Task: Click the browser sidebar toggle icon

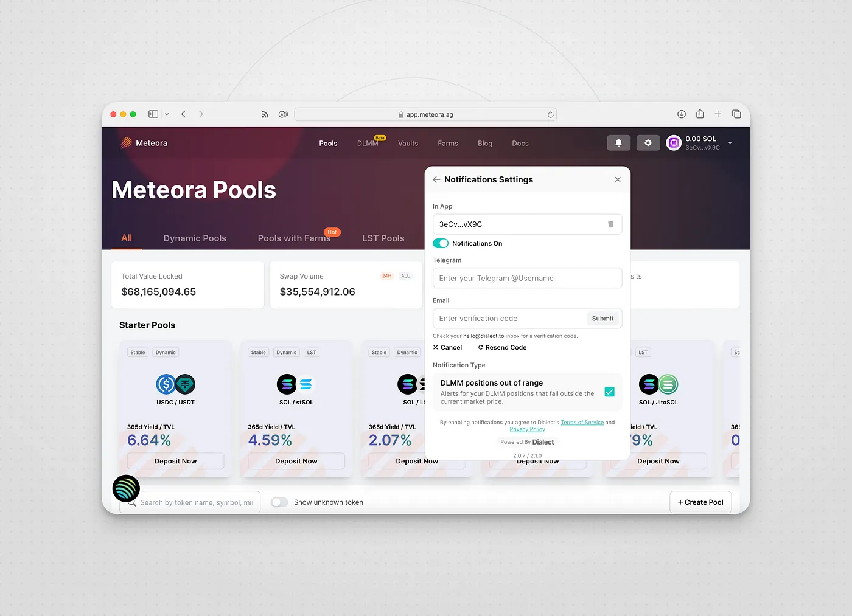Action: [153, 114]
